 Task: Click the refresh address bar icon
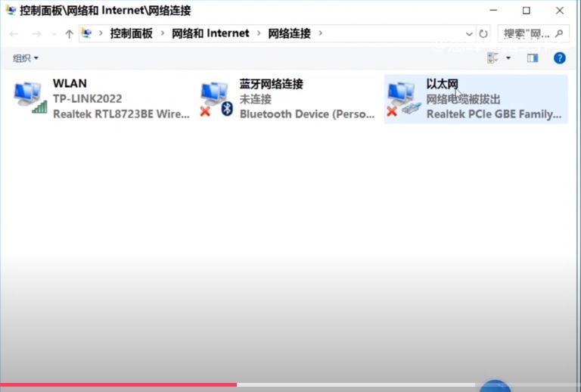tap(483, 34)
